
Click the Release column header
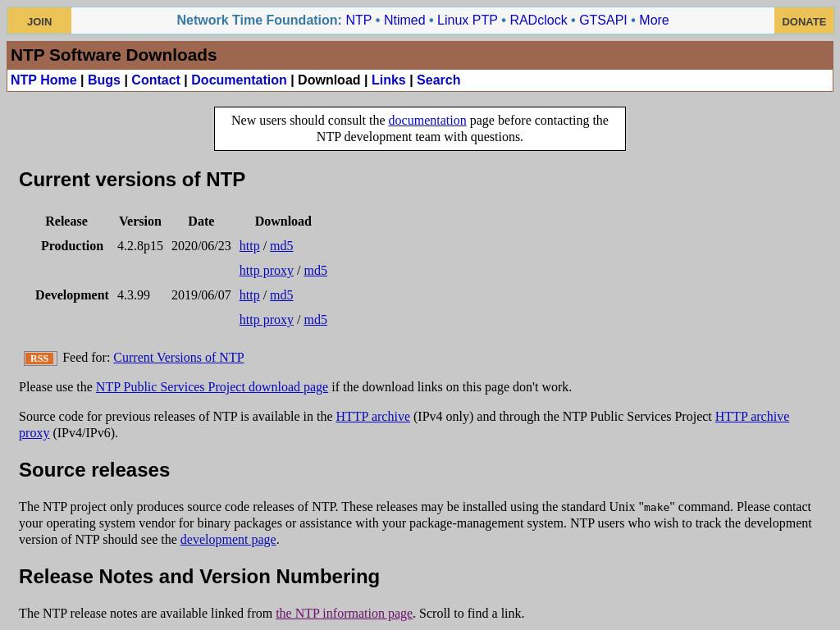coord(66,221)
